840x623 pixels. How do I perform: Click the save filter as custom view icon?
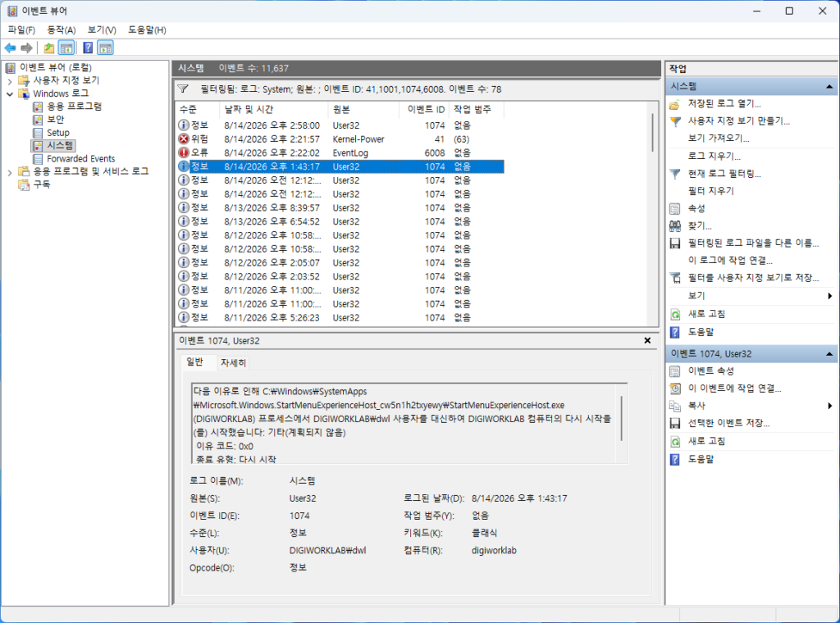pyautogui.click(x=675, y=278)
